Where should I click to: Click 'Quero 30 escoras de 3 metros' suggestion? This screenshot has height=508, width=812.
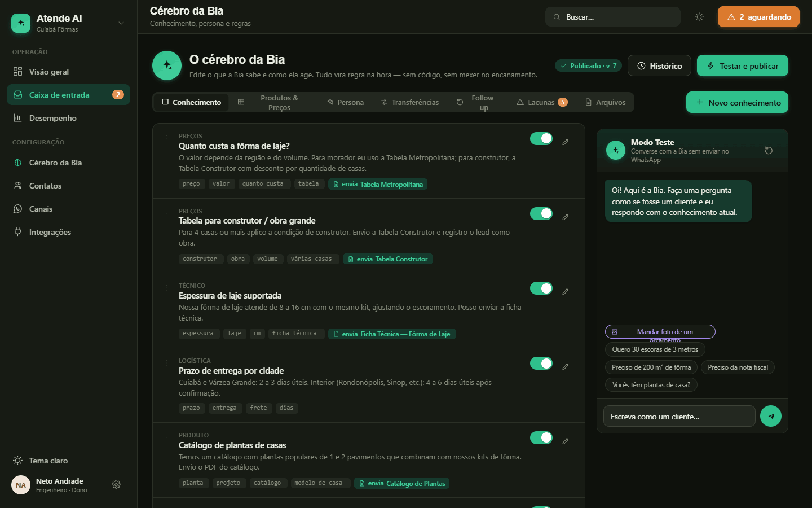655,349
